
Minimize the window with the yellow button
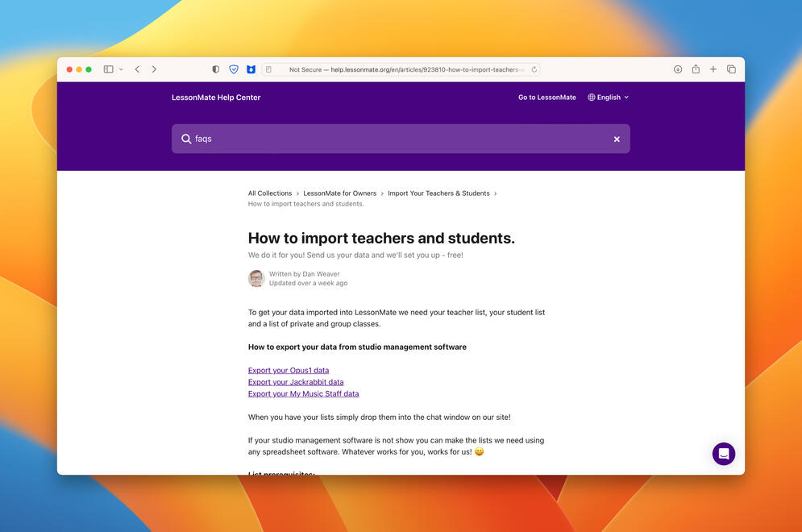(79, 69)
